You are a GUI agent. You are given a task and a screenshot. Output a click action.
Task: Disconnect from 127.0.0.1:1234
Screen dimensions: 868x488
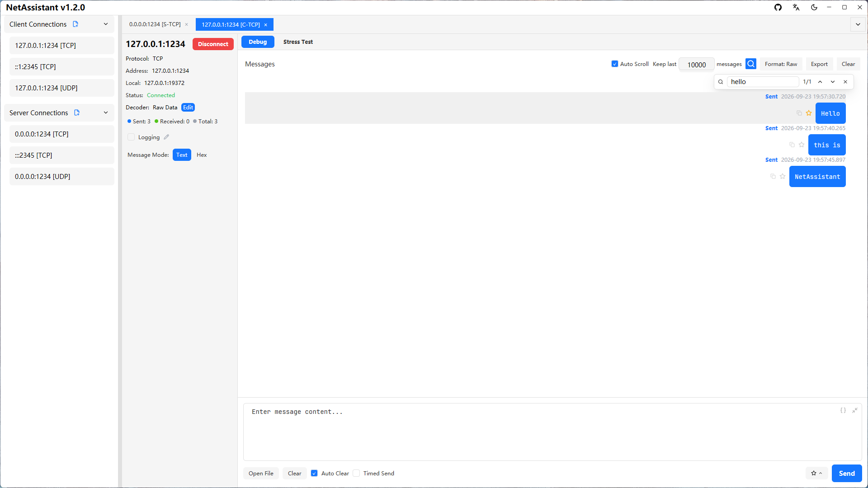(x=213, y=44)
